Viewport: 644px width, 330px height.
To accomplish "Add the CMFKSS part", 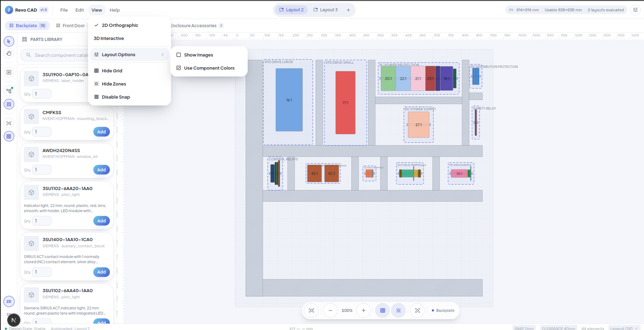I will click(101, 132).
